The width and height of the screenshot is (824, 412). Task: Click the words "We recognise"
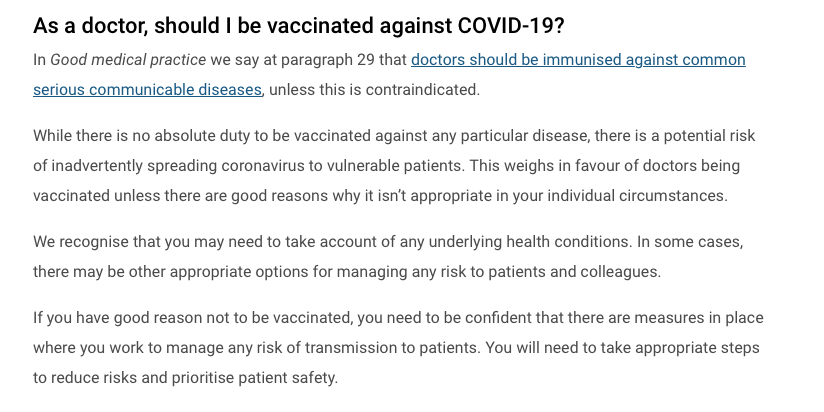[x=78, y=241]
